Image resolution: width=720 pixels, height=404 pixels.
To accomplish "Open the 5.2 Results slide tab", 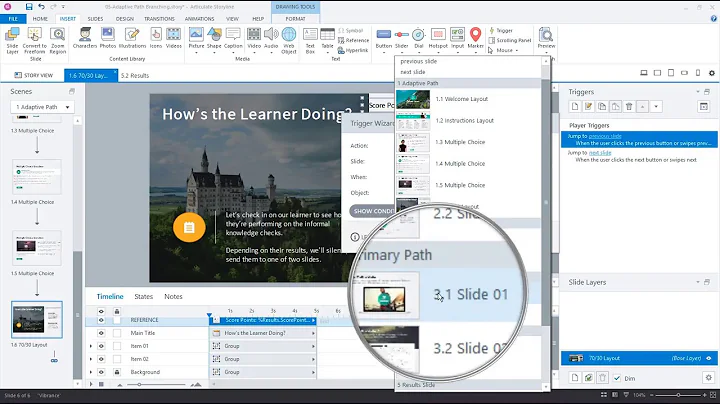I will click(135, 76).
